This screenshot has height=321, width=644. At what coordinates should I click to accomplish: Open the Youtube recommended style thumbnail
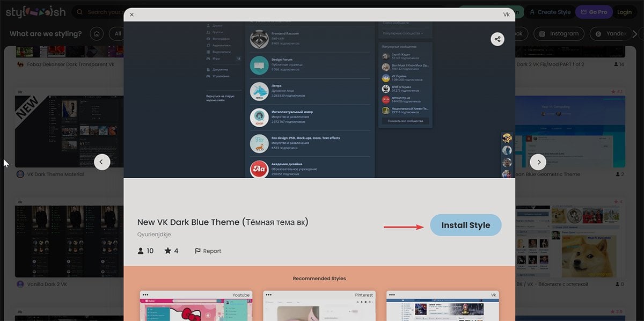coord(196,306)
